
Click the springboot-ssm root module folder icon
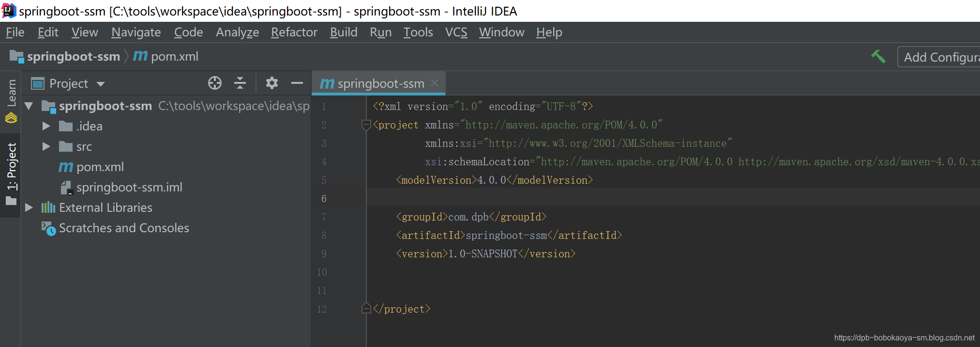pyautogui.click(x=49, y=107)
